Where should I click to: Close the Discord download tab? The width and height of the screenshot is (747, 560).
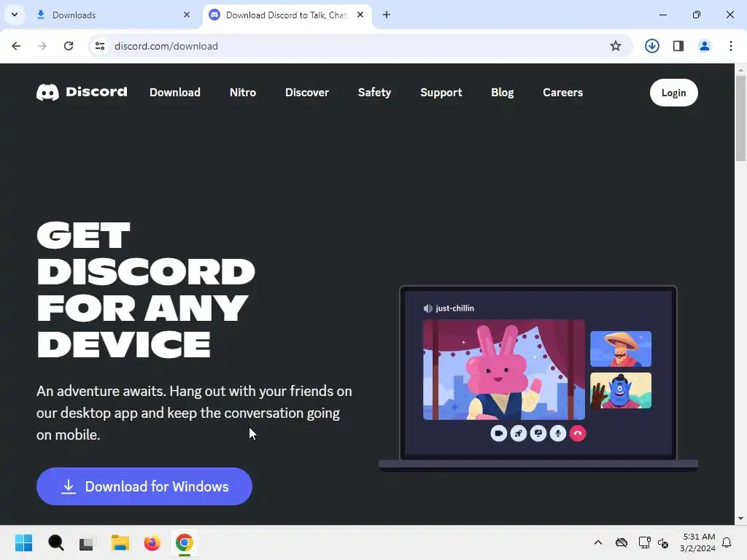point(360,15)
